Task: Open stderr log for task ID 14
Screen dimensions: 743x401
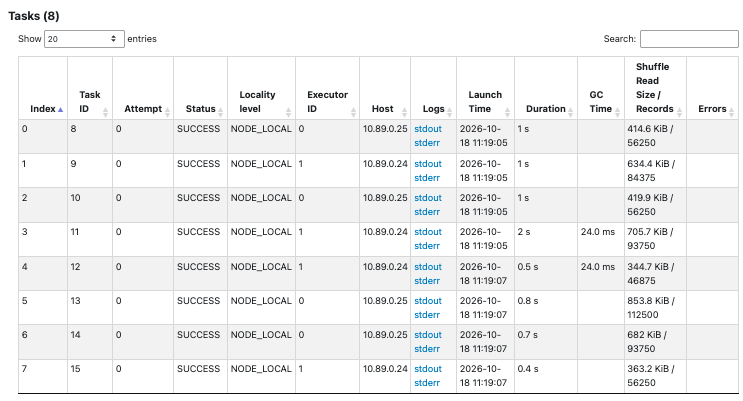Action: (427, 350)
